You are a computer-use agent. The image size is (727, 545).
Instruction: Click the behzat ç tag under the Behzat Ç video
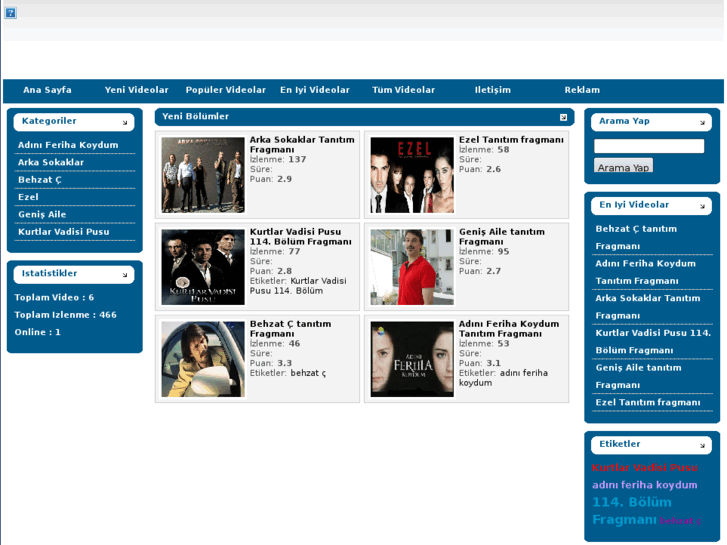tap(308, 373)
